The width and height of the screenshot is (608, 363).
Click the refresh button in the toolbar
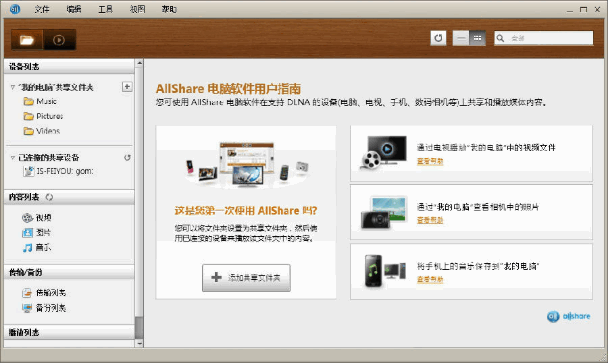[x=438, y=38]
